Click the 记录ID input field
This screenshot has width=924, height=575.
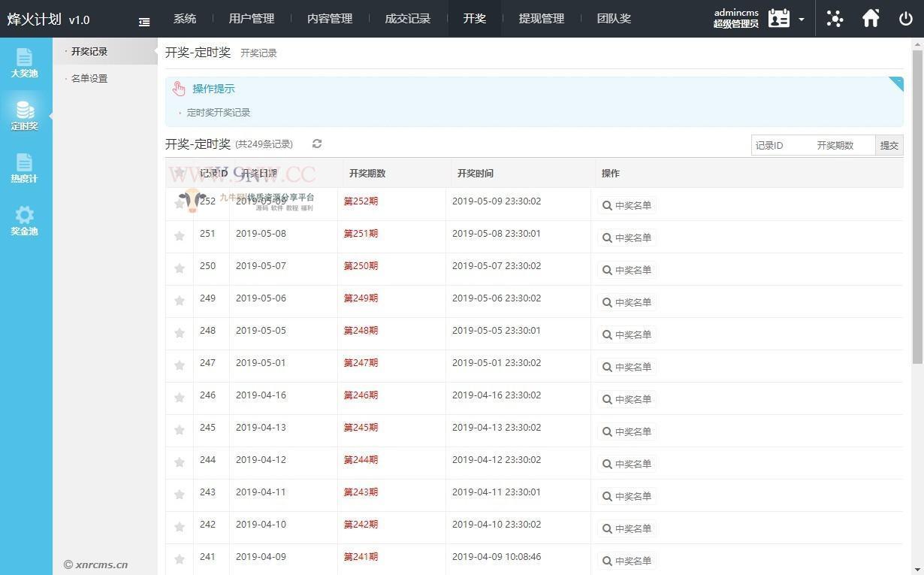[x=774, y=145]
